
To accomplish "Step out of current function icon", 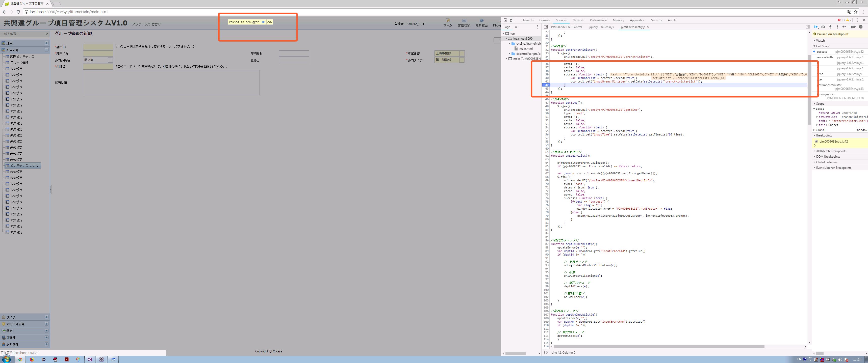I will tap(837, 27).
